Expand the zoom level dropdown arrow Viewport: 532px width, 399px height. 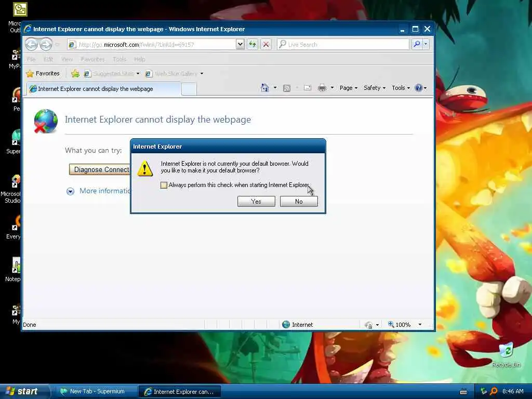click(x=420, y=325)
